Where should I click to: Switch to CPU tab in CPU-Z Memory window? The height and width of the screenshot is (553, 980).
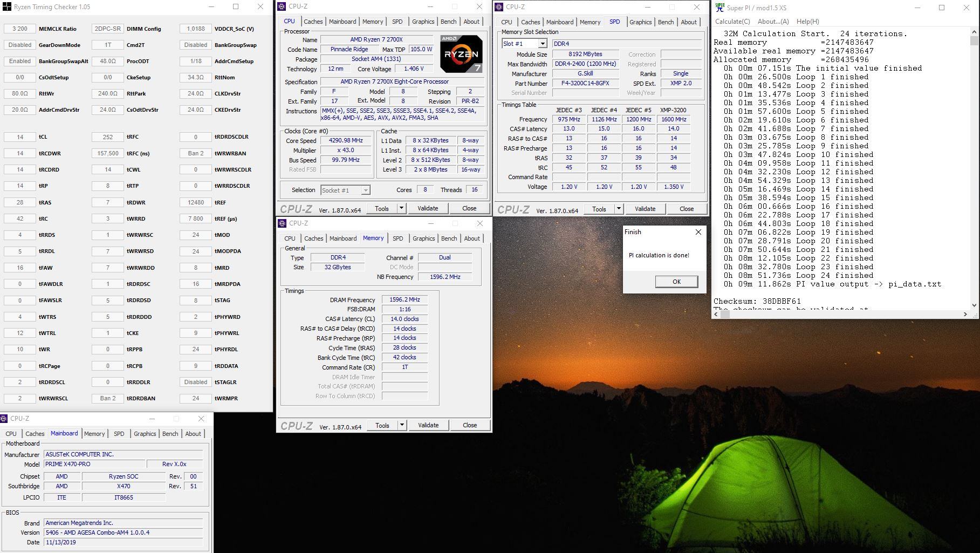(290, 238)
